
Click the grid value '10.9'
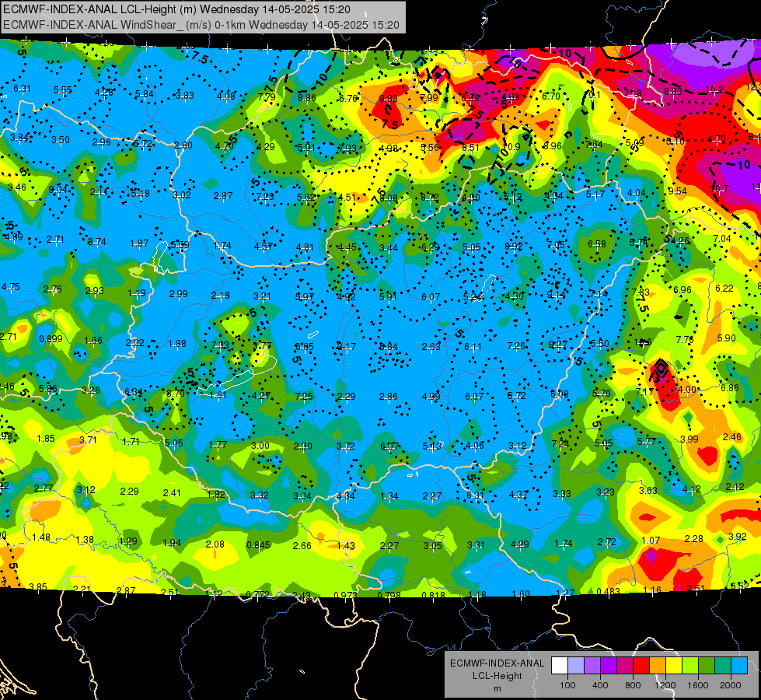coord(512,147)
